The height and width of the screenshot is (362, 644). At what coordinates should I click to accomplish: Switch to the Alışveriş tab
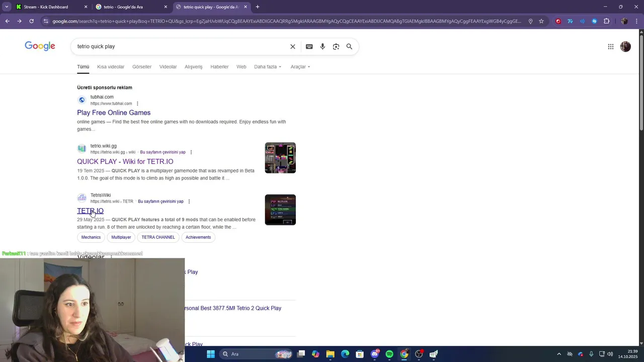[194, 67]
